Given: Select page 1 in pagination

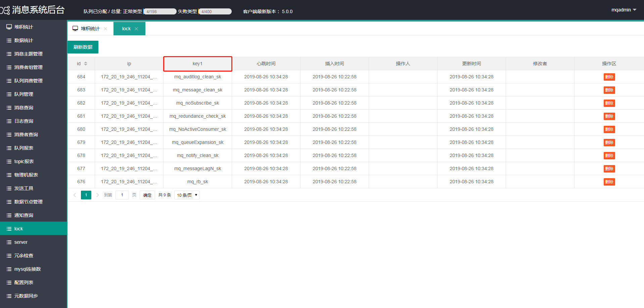Looking at the screenshot, I should (86, 195).
